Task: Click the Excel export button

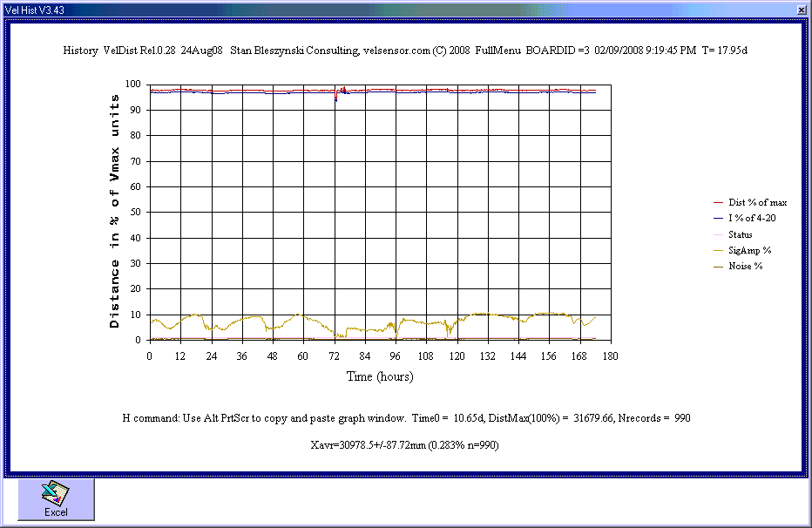Action: (x=56, y=499)
